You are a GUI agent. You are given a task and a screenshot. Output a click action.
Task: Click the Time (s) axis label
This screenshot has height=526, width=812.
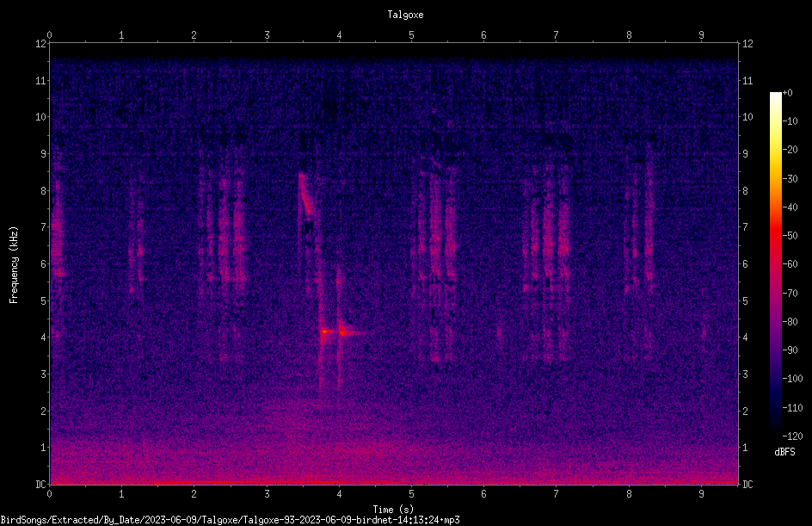point(393,510)
